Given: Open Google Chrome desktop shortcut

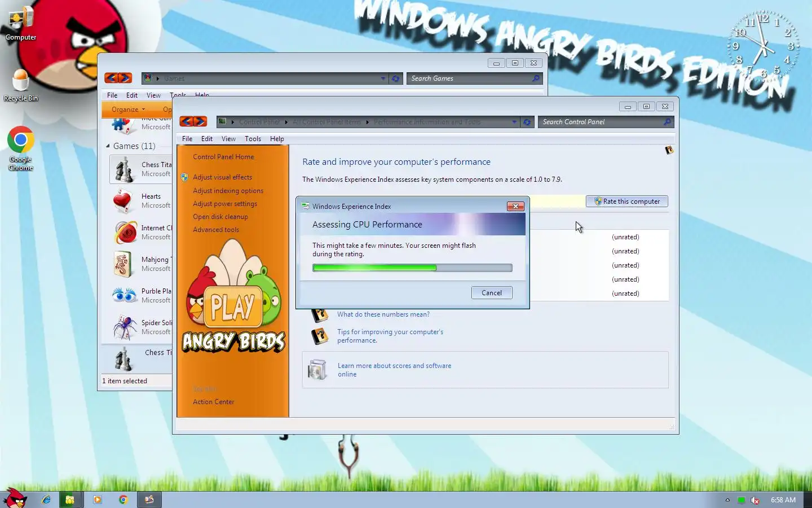Looking at the screenshot, I should [x=21, y=148].
